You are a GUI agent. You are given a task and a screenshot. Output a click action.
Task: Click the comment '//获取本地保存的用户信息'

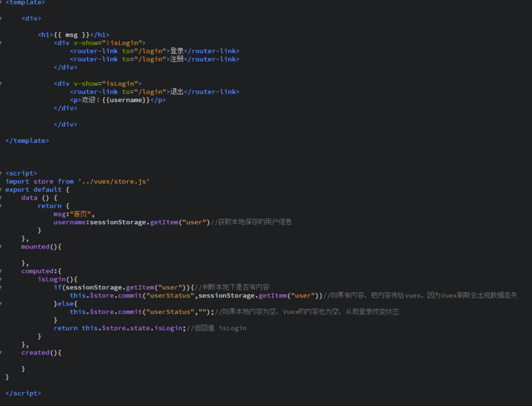[x=251, y=222]
